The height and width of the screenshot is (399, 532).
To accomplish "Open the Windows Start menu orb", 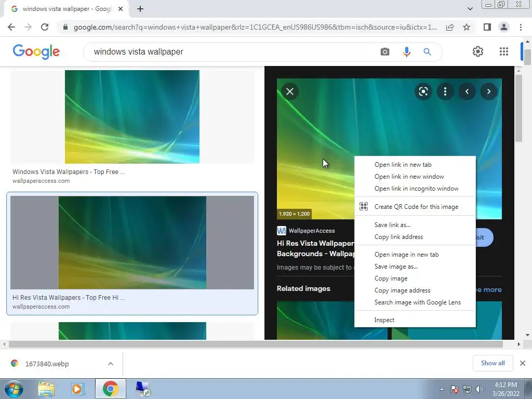I will click(x=14, y=389).
